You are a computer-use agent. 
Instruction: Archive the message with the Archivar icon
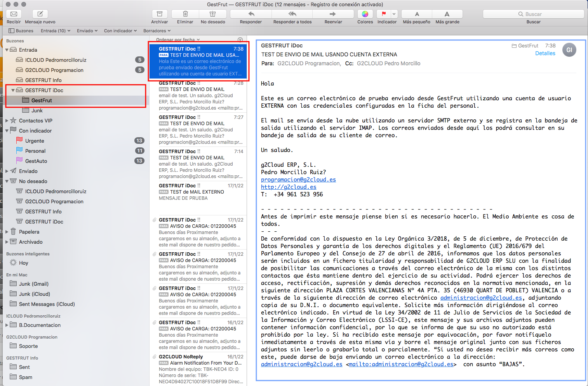pyautogui.click(x=159, y=14)
